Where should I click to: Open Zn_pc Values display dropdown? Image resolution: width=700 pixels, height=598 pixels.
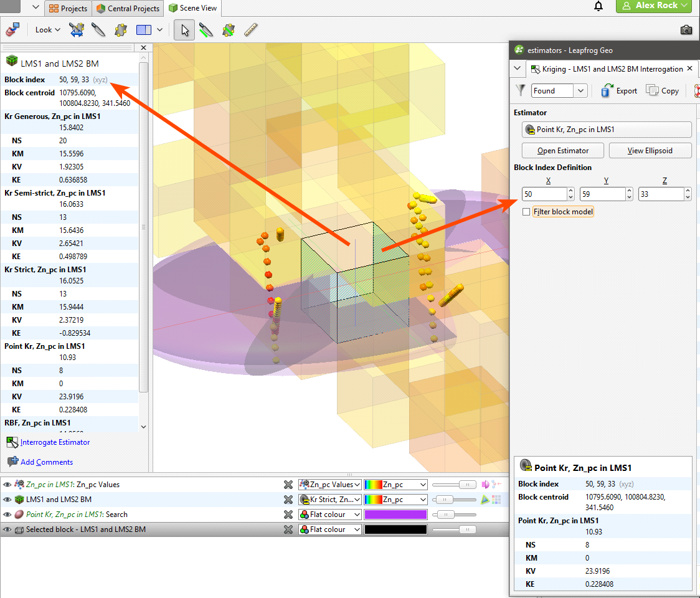pos(330,485)
